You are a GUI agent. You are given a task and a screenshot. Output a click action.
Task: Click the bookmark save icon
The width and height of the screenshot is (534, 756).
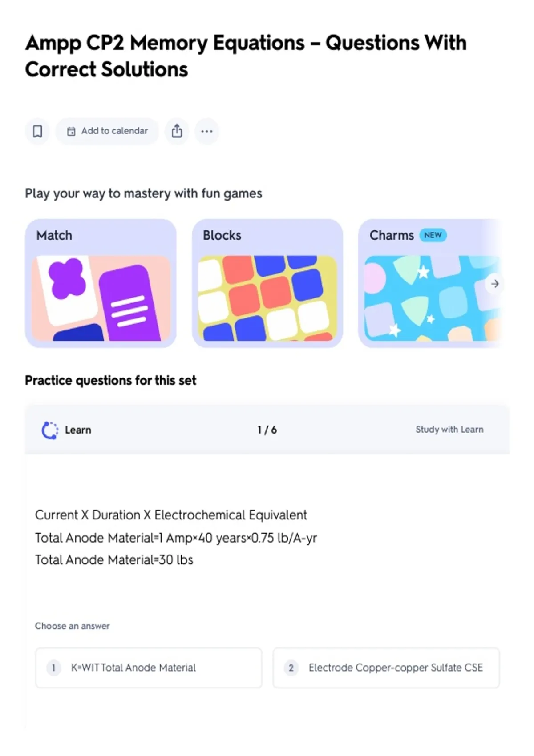[37, 131]
